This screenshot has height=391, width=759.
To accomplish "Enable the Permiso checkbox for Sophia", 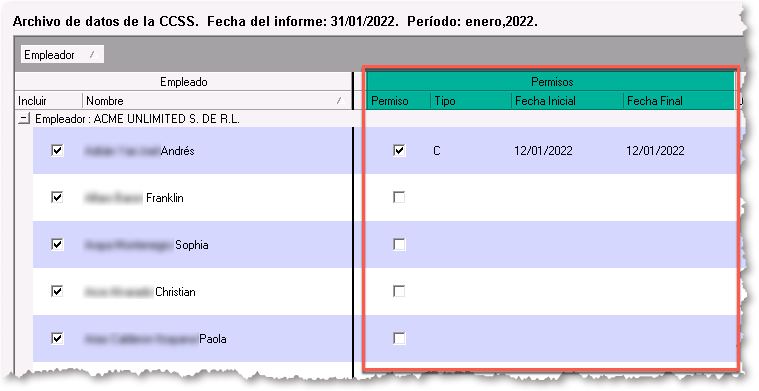I will [399, 244].
